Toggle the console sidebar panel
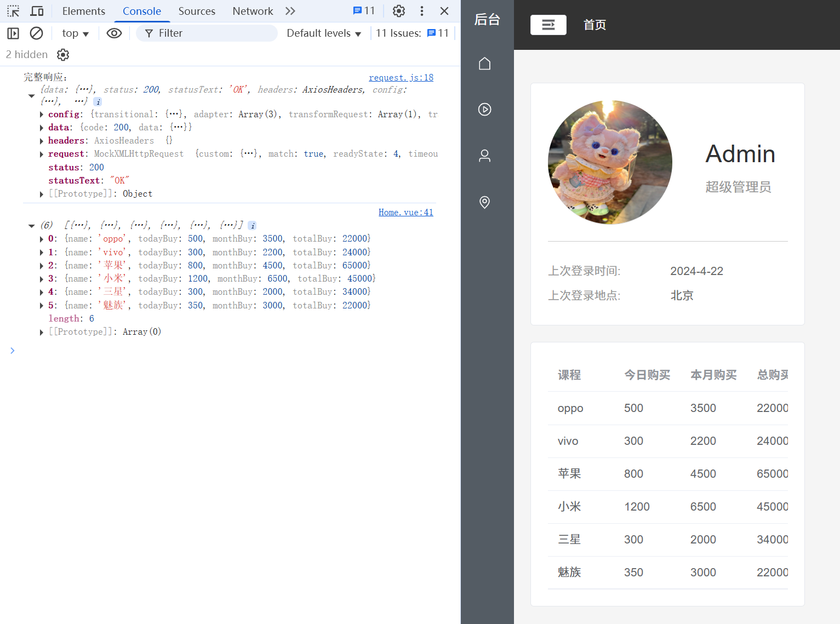Viewport: 840px width, 624px height. 13,33
